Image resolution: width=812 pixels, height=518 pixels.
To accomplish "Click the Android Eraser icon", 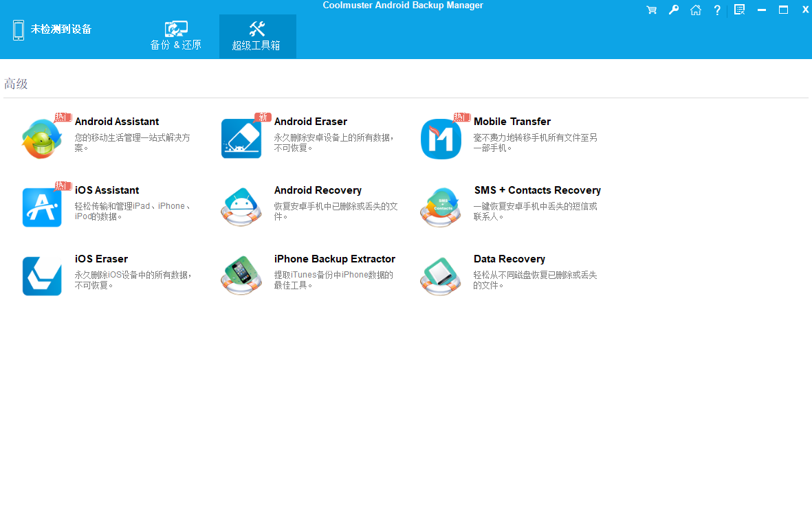I will coord(241,139).
